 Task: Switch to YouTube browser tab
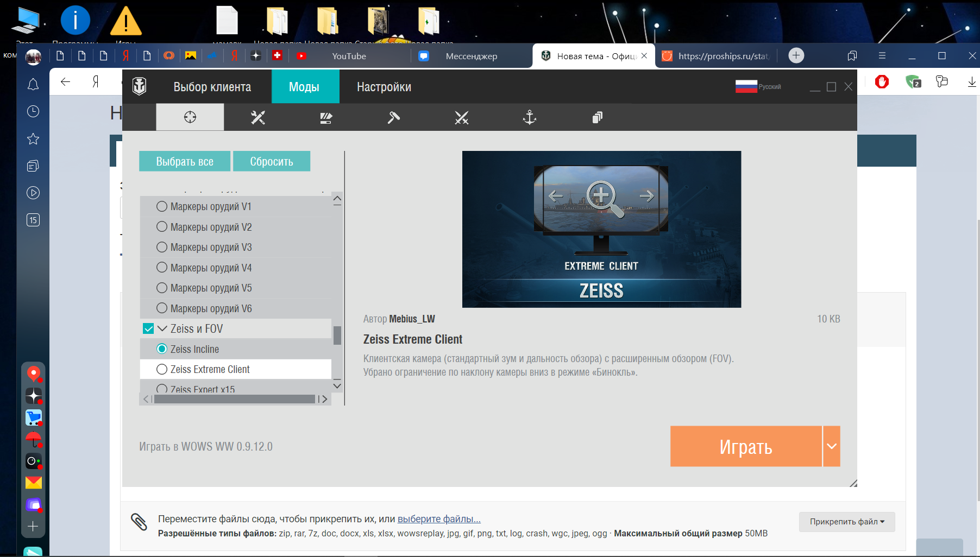(349, 56)
